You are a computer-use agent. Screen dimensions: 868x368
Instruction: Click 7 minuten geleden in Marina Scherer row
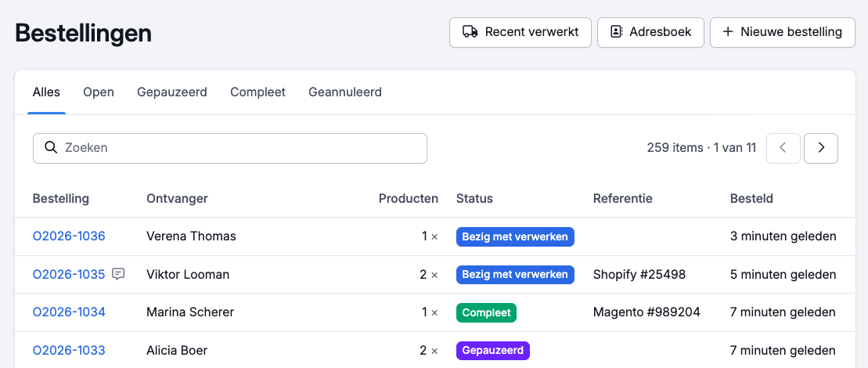(x=783, y=312)
